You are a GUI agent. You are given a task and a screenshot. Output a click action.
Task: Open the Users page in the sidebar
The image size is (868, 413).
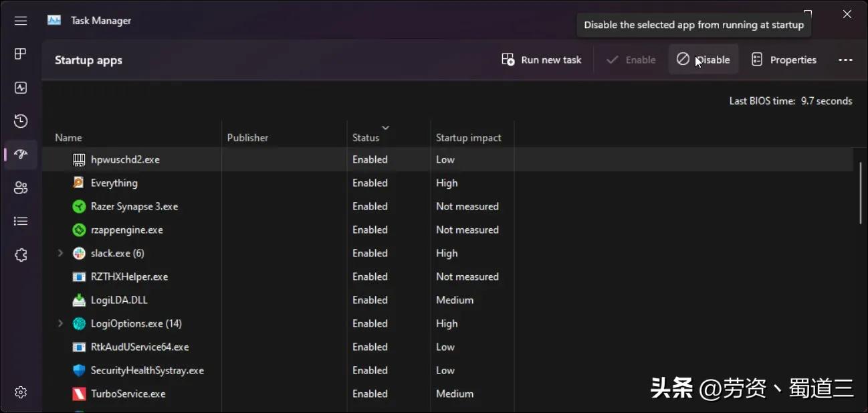click(21, 187)
